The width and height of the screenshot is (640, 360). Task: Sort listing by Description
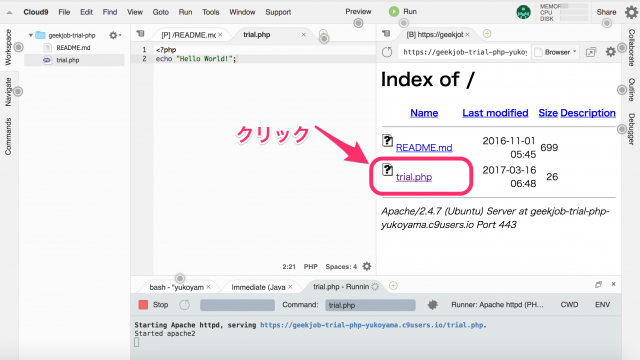pos(588,113)
